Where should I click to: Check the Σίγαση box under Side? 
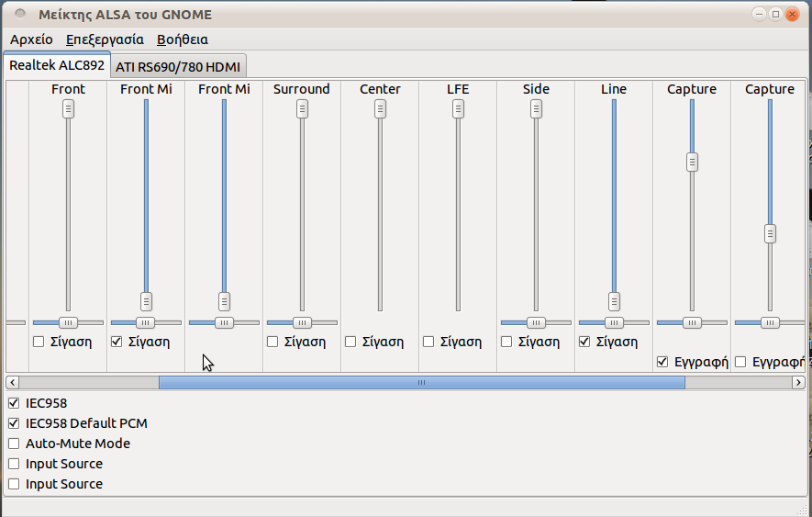pos(506,342)
